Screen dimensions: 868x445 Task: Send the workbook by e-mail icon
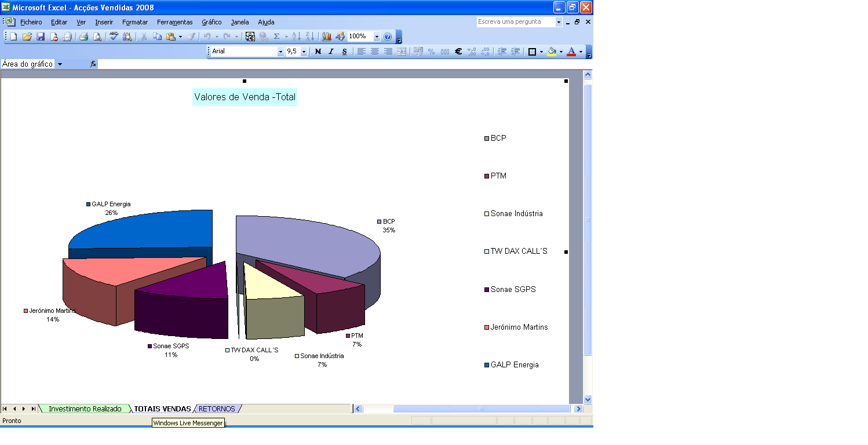click(67, 37)
